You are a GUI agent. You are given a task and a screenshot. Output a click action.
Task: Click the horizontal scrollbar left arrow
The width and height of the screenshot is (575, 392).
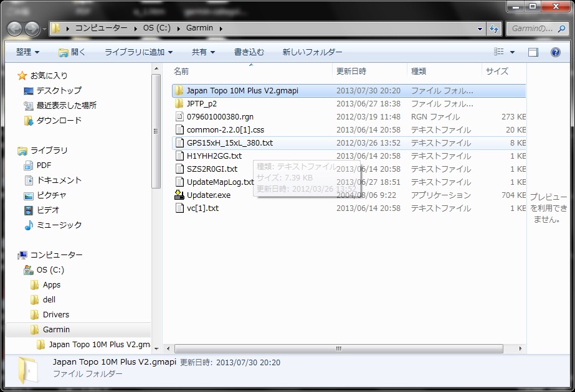point(168,349)
